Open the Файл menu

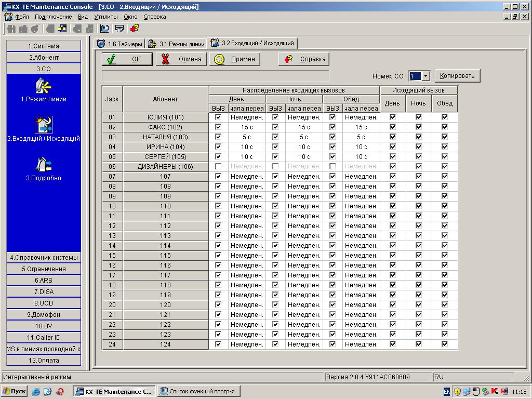click(x=22, y=17)
